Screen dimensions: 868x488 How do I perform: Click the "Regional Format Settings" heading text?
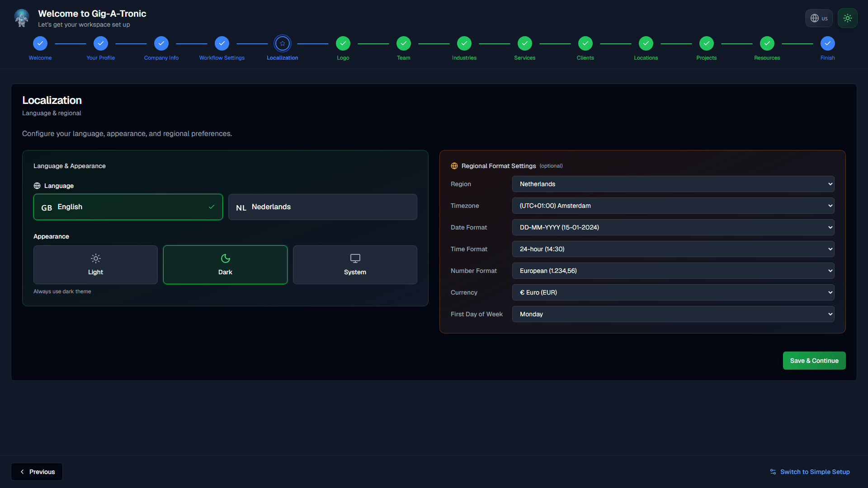click(499, 166)
